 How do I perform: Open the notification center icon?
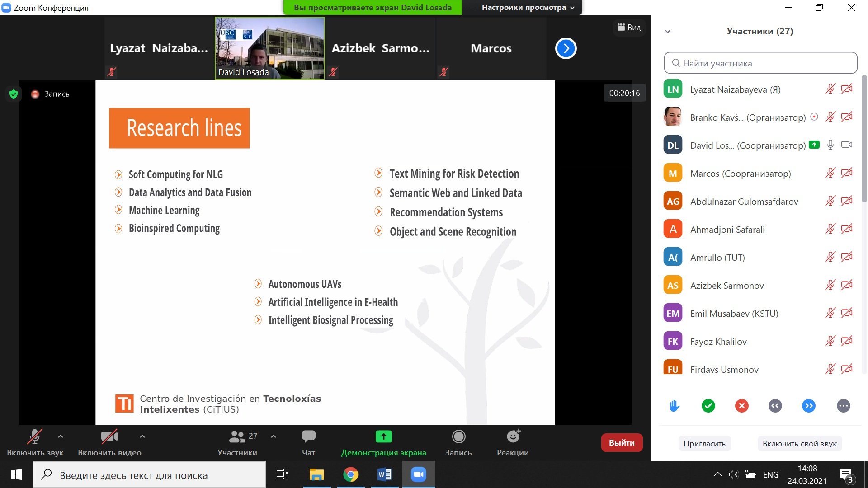coord(846,475)
